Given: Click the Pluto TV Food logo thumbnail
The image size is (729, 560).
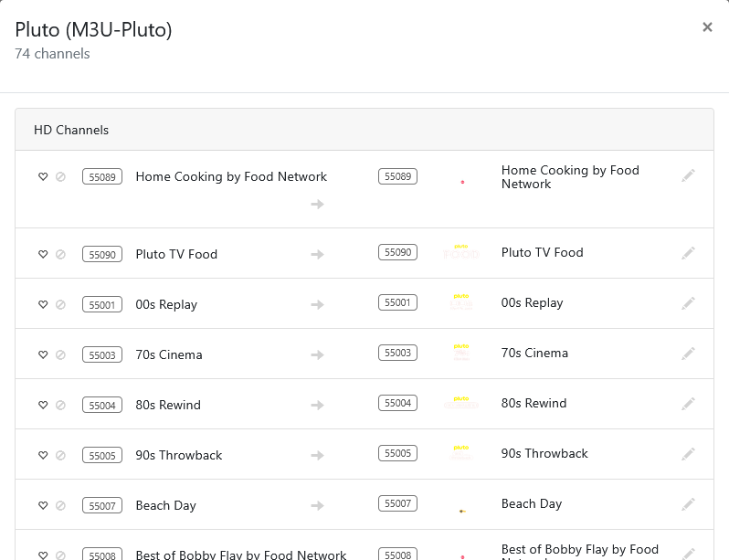Looking at the screenshot, I should tap(461, 252).
